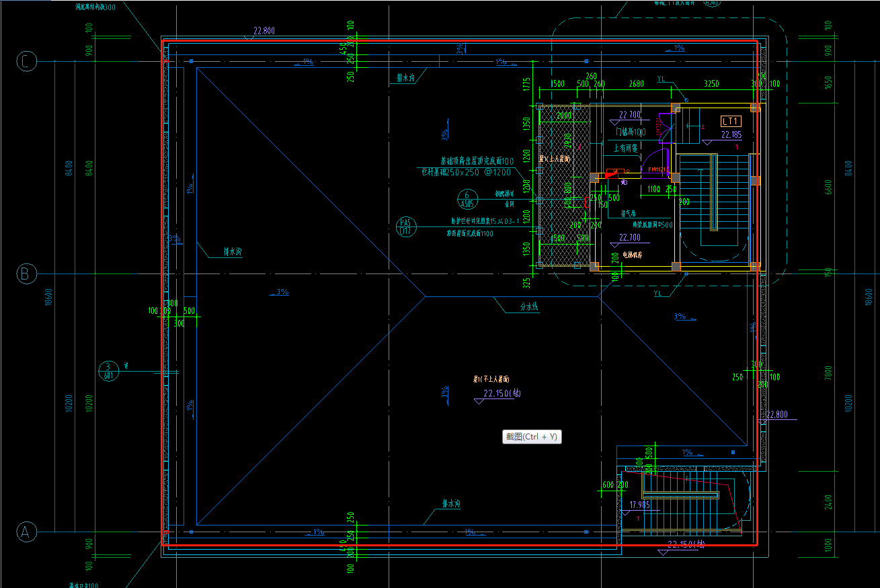Click the 17.985 stair elevation text
This screenshot has height=588, width=880.
[x=639, y=505]
